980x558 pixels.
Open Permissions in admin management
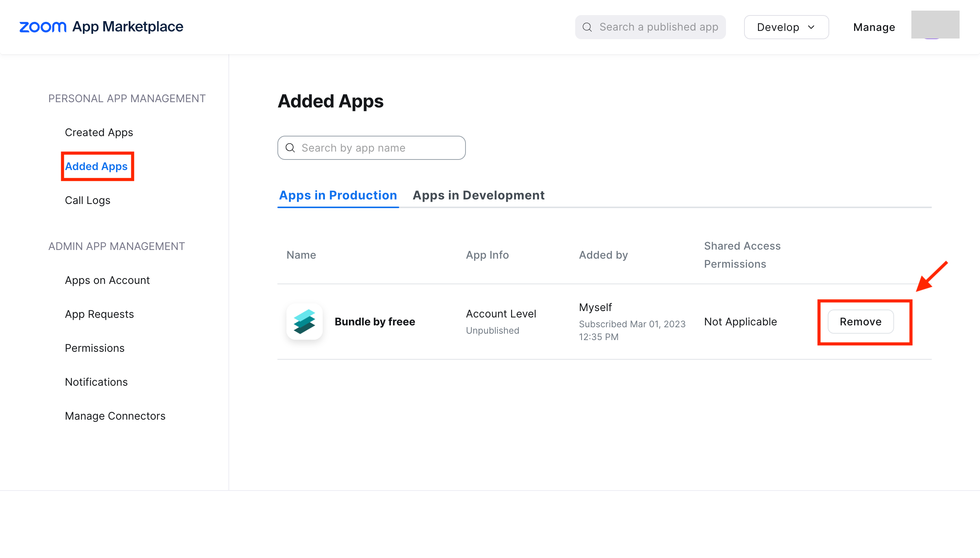tap(95, 348)
